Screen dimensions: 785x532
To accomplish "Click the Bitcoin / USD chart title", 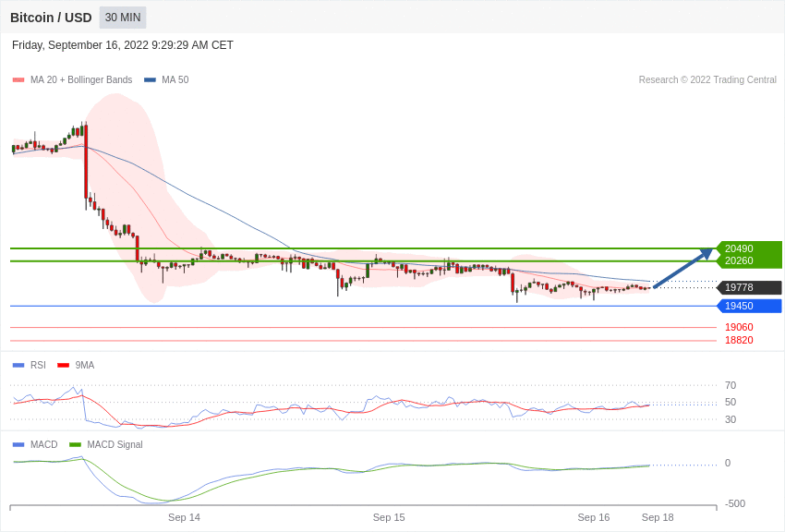I will point(51,18).
